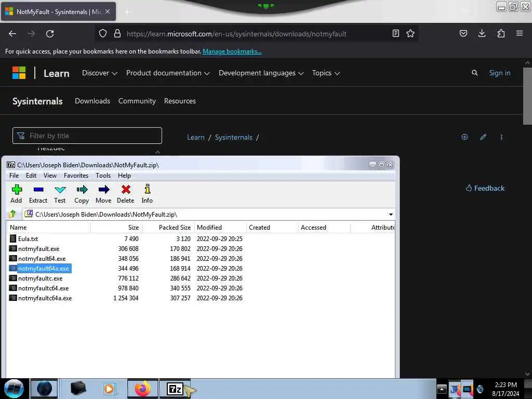This screenshot has height=399, width=532.
Task: Click the Learn breadcrumb link
Action: click(x=196, y=137)
